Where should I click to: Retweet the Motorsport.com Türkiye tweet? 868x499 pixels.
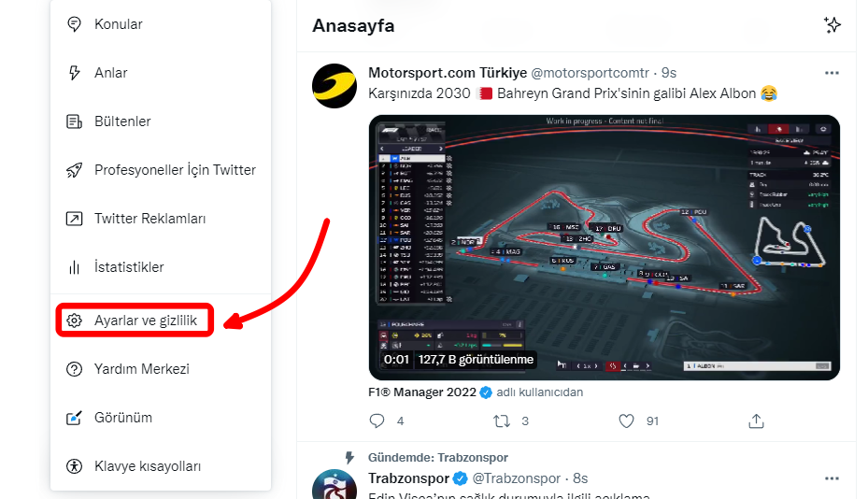tap(502, 421)
